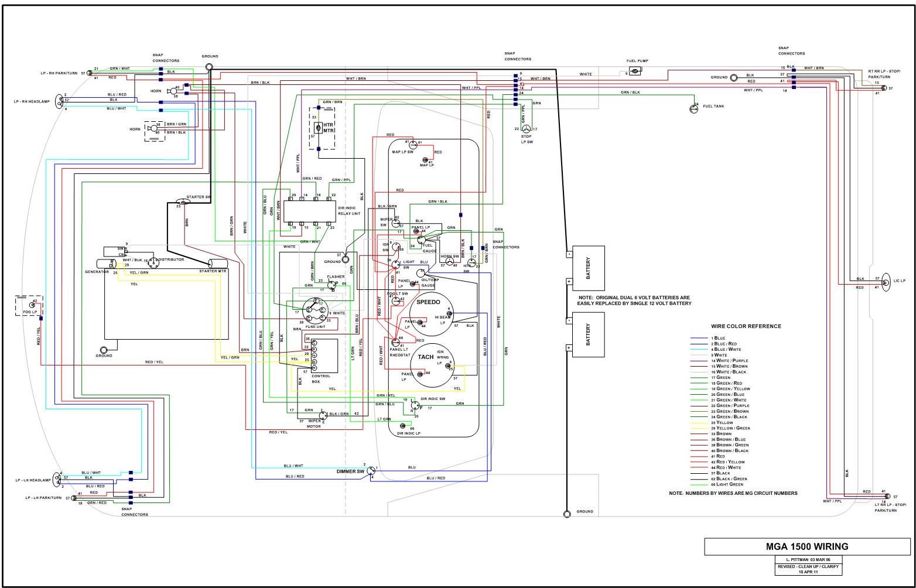Select the fuse unit circle

[315, 311]
